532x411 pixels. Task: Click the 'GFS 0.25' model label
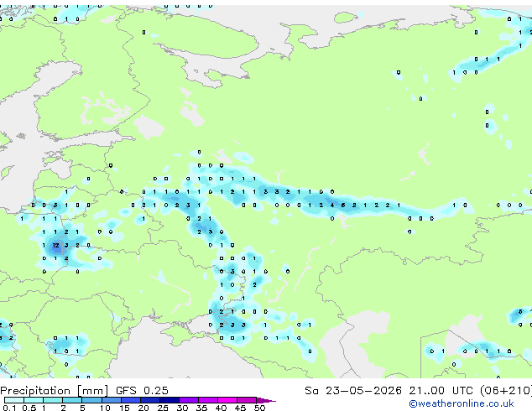pyautogui.click(x=142, y=391)
